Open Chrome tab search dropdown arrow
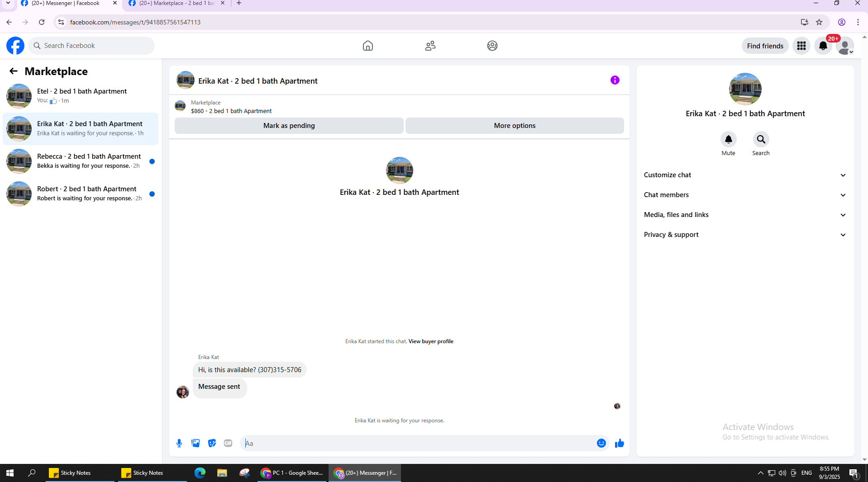This screenshot has height=482, width=868. [8, 3]
